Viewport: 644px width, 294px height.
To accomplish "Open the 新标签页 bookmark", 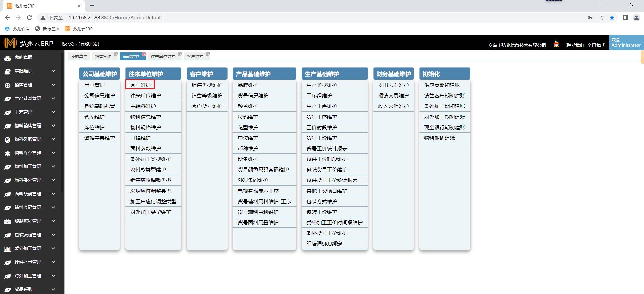I will tap(47, 29).
